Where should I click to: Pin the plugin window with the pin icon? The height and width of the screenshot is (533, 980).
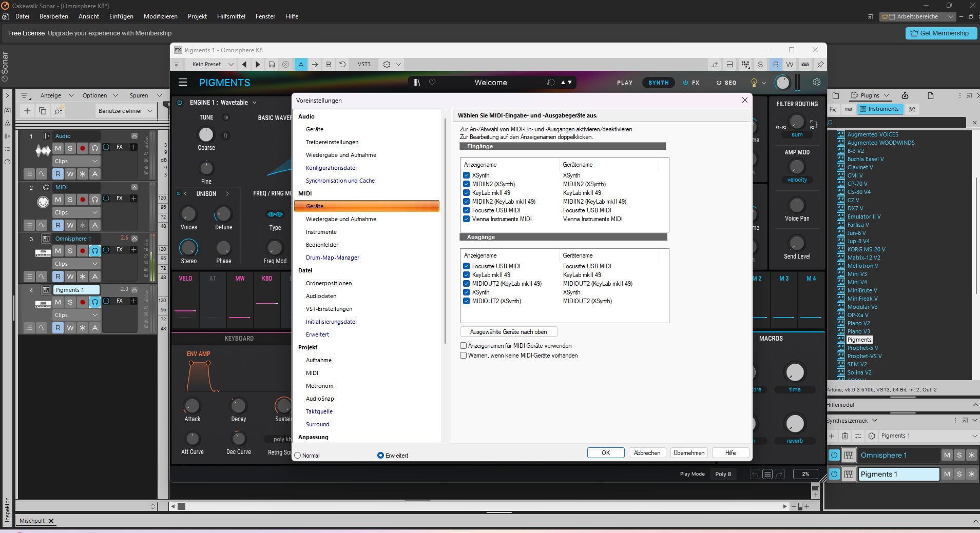pos(820,64)
